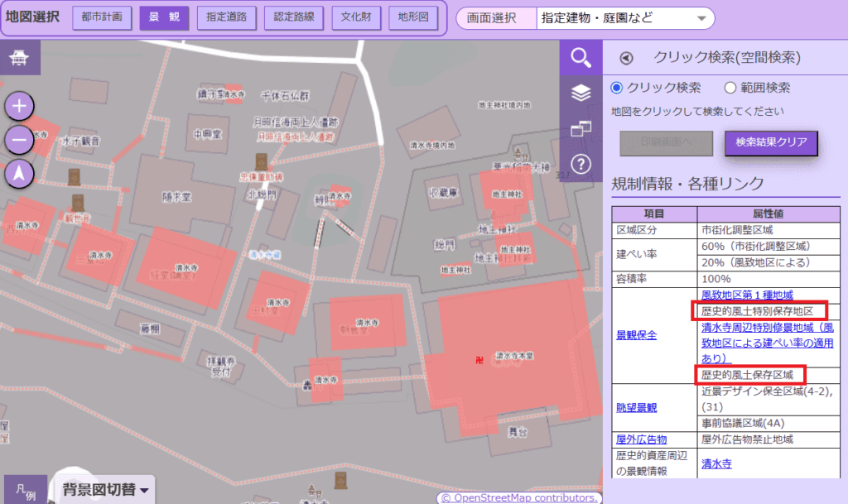Collapse the search panel with back arrow
Screen dimensions: 848x504
pyautogui.click(x=627, y=58)
